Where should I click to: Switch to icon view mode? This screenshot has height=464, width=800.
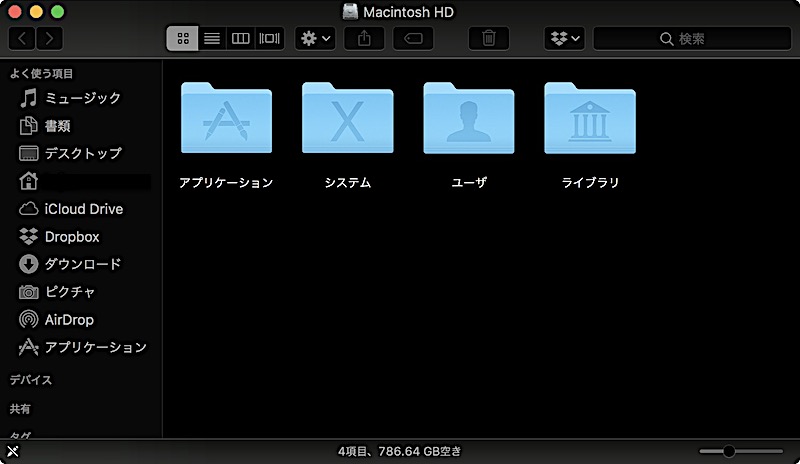pyautogui.click(x=183, y=38)
